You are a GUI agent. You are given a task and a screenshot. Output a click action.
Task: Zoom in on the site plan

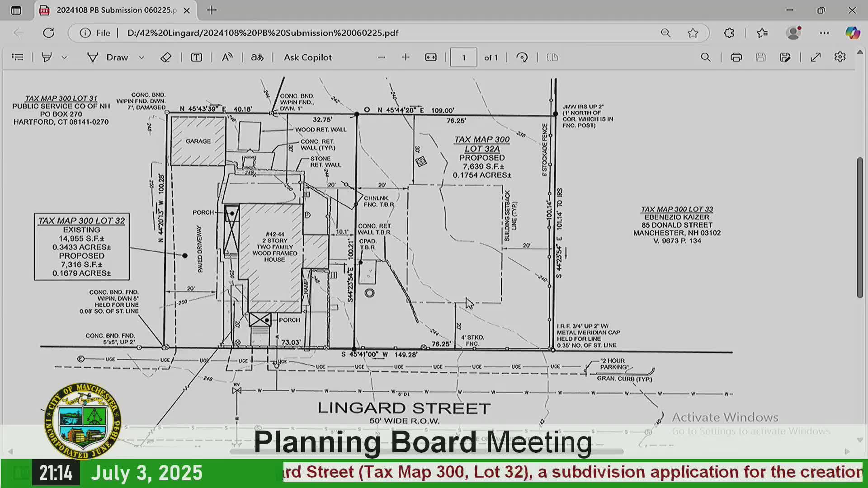point(406,57)
